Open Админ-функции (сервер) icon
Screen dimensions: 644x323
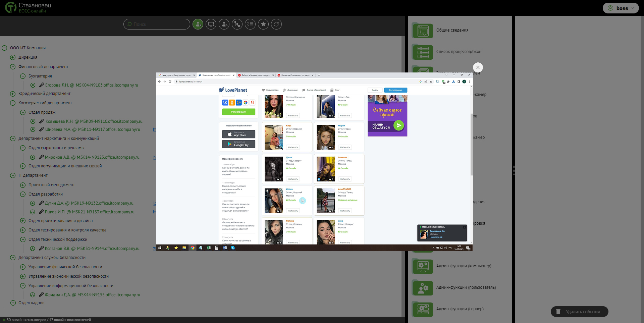(423, 309)
